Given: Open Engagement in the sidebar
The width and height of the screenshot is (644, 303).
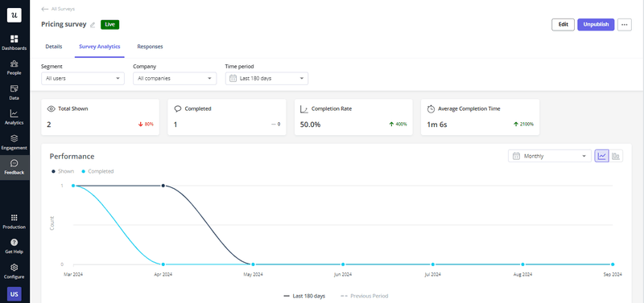Looking at the screenshot, I should pos(14,142).
